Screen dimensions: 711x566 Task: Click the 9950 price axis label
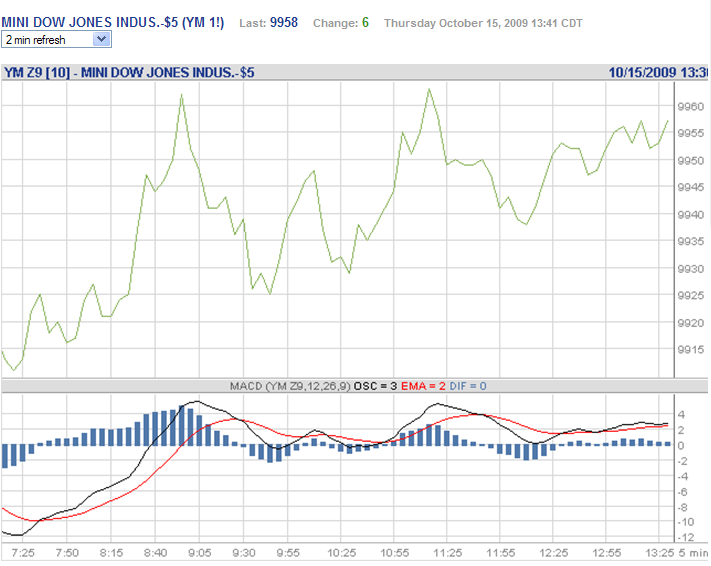click(x=691, y=161)
